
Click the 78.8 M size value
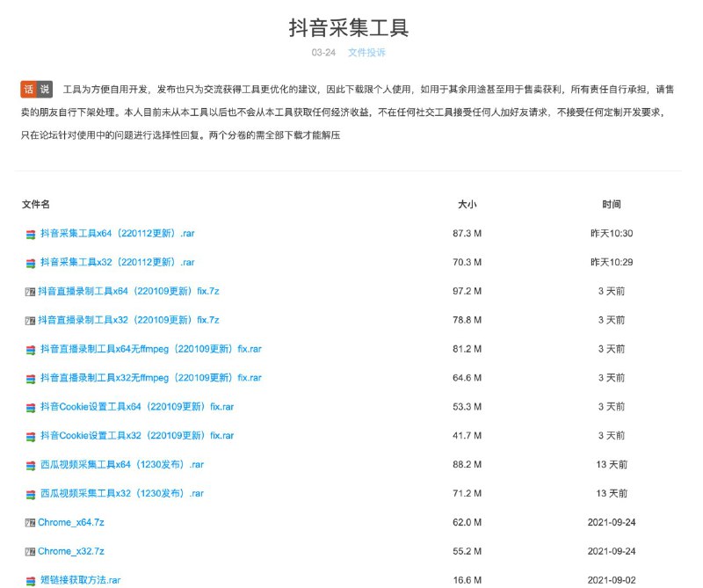tap(467, 320)
